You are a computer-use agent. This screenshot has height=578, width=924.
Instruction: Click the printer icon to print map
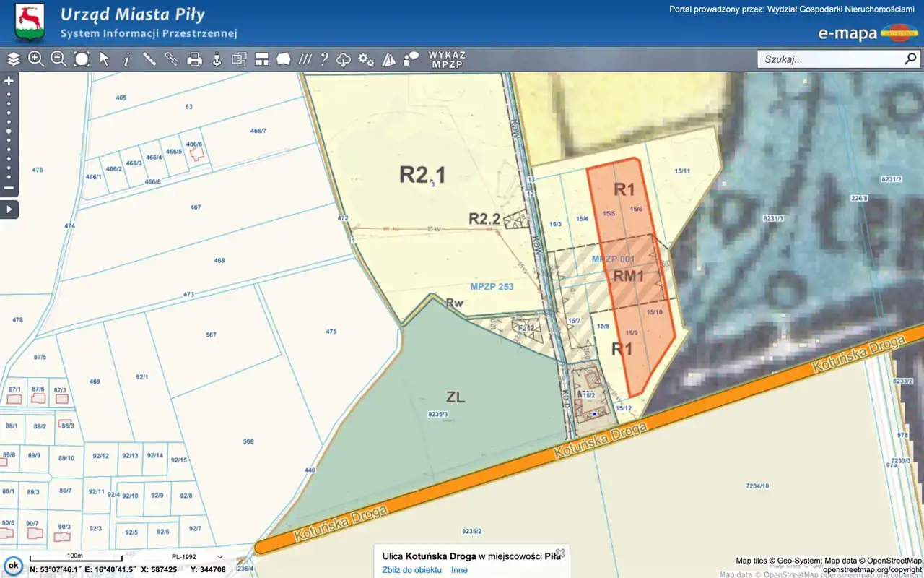(194, 59)
